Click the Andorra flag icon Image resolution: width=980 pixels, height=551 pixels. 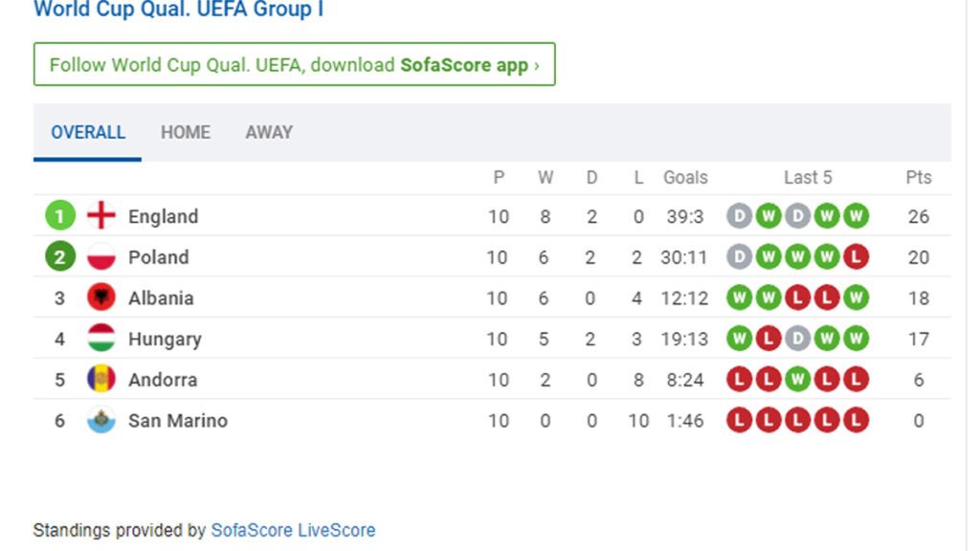(x=100, y=380)
